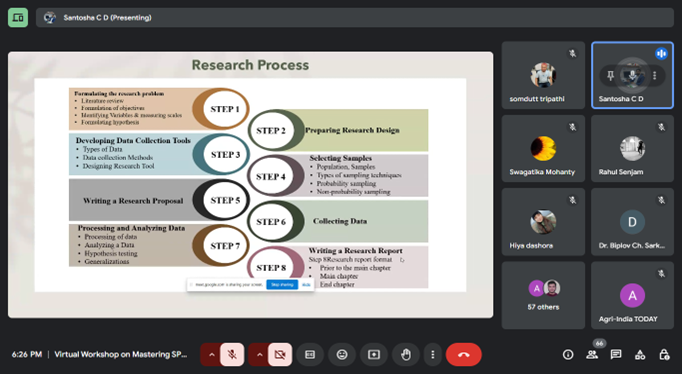Screen dimensions: 682x374
Task: Click Stop sharing in the banner
Action: (282, 285)
